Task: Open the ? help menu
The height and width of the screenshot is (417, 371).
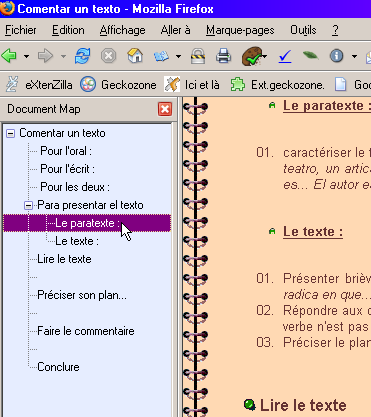Action: click(335, 30)
